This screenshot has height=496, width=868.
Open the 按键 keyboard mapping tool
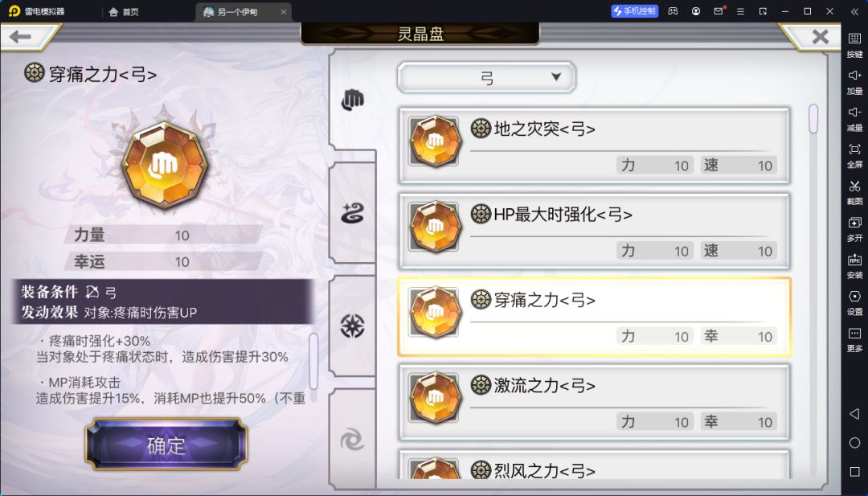(x=854, y=45)
